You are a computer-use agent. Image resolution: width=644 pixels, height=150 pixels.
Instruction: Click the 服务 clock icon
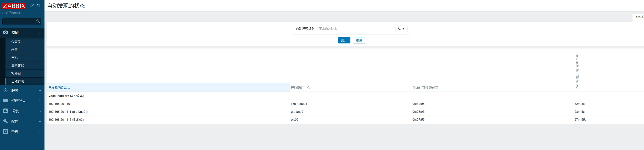(5, 90)
